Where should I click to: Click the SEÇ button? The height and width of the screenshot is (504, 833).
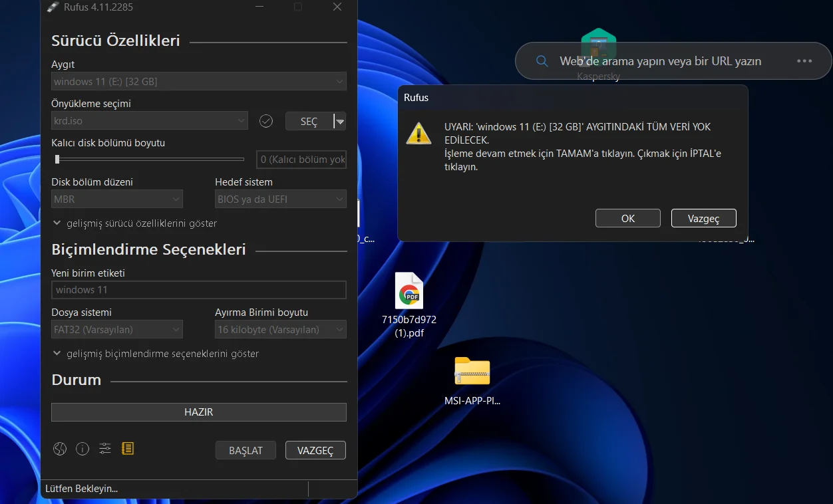[309, 121]
